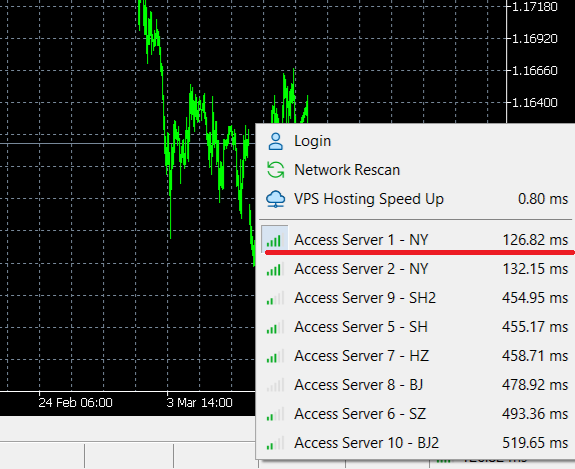
Task: Click the VPS Hosting cloud icon
Action: [275, 199]
